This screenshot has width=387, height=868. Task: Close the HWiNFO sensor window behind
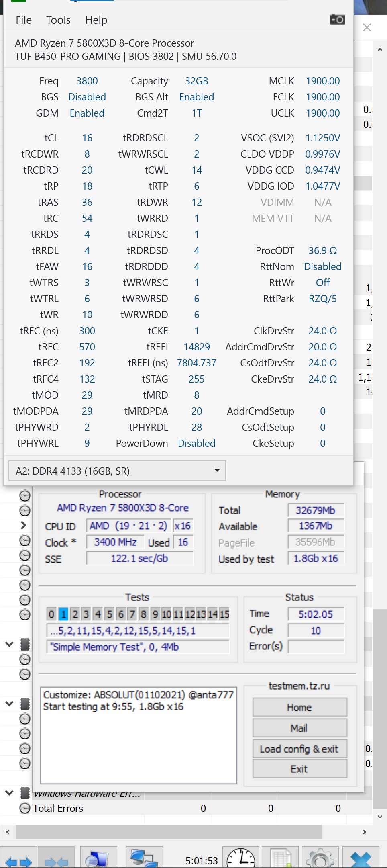[367, 27]
